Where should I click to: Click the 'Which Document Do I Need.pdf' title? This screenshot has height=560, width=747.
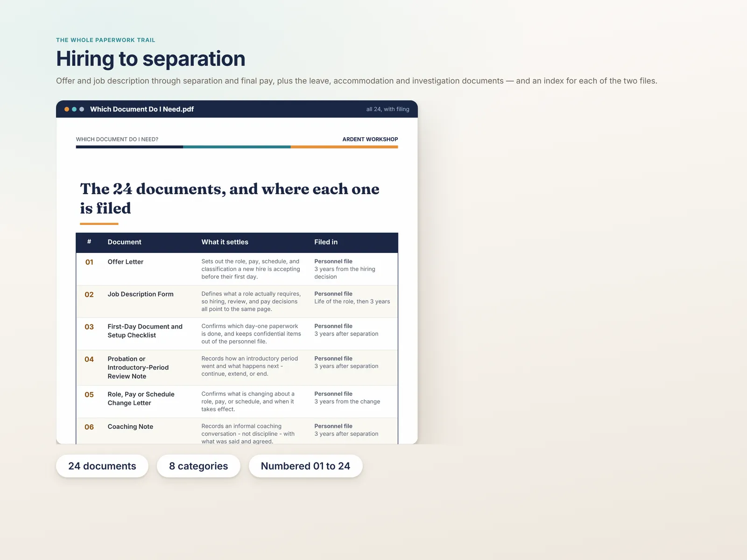142,109
